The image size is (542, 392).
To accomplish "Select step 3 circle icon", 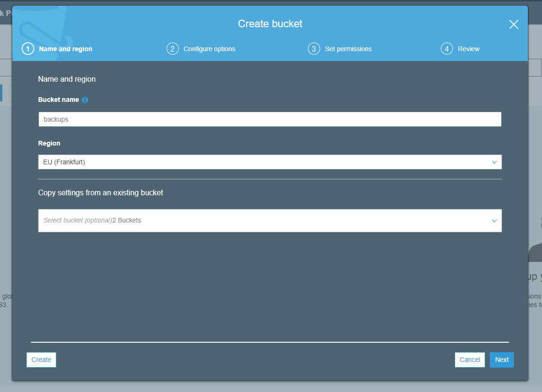I will coord(314,49).
